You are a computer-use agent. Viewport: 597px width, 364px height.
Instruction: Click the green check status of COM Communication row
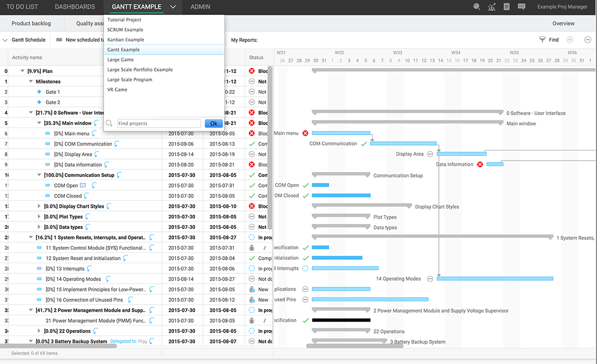[252, 144]
